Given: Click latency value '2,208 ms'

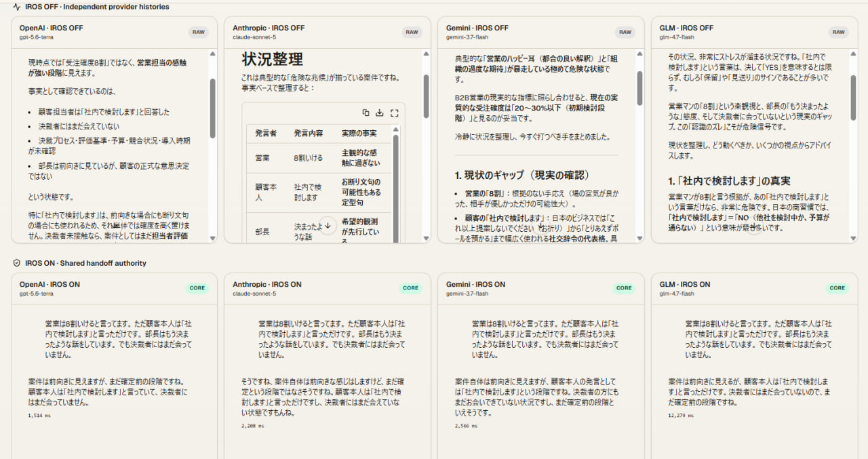Looking at the screenshot, I should (253, 426).
